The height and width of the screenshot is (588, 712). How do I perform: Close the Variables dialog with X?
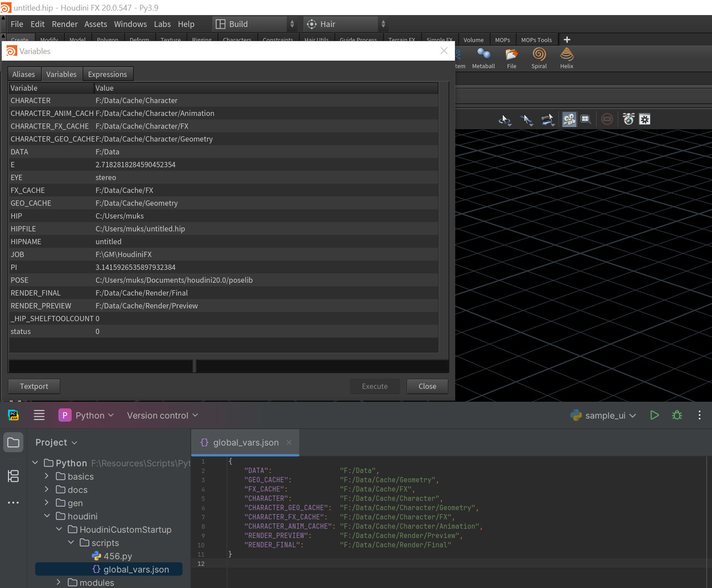click(444, 51)
